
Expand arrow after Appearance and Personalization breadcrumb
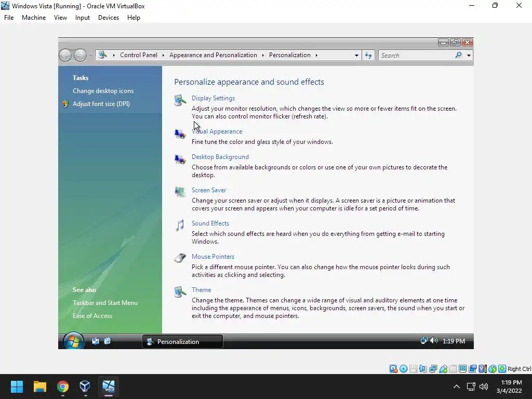[263, 55]
